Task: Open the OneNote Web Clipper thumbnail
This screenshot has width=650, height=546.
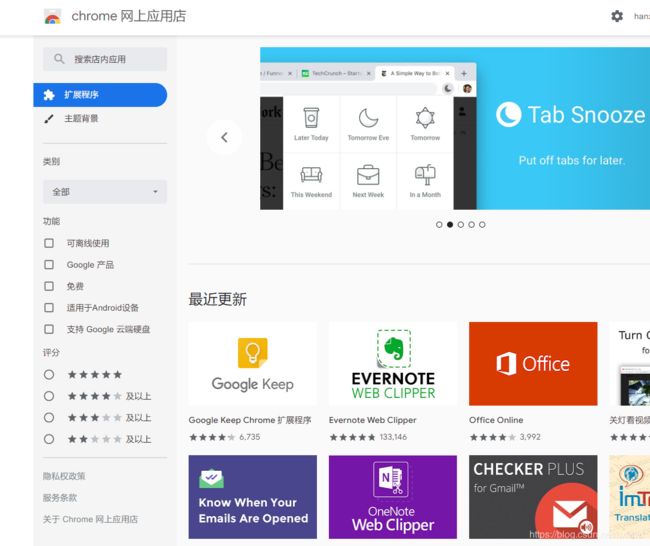Action: 393,497
